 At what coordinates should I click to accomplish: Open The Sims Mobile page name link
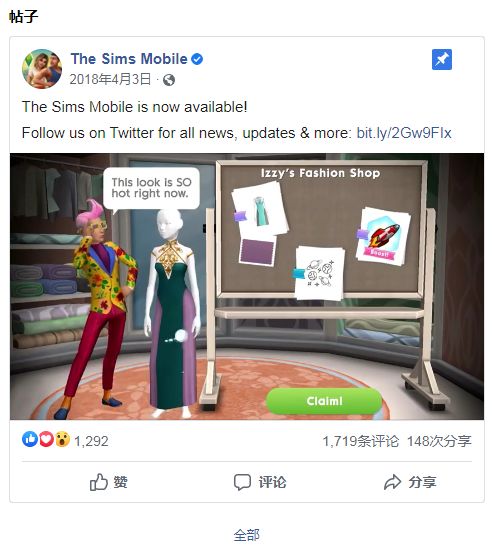(x=129, y=59)
